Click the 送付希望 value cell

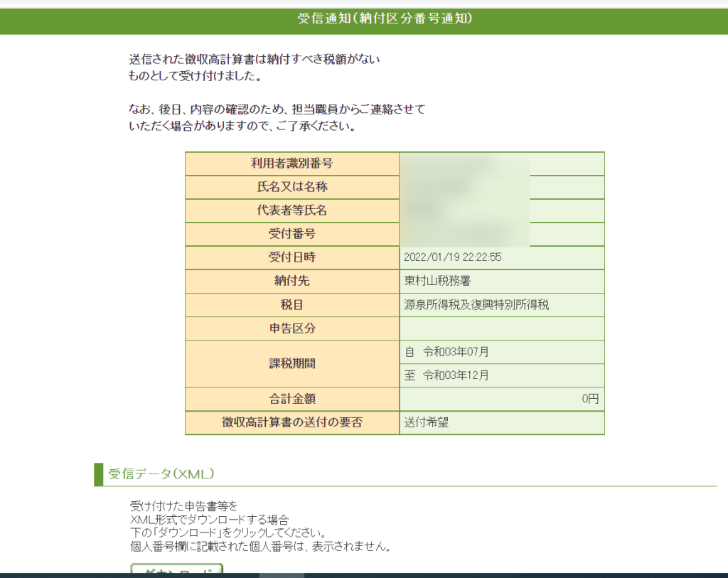(x=427, y=422)
